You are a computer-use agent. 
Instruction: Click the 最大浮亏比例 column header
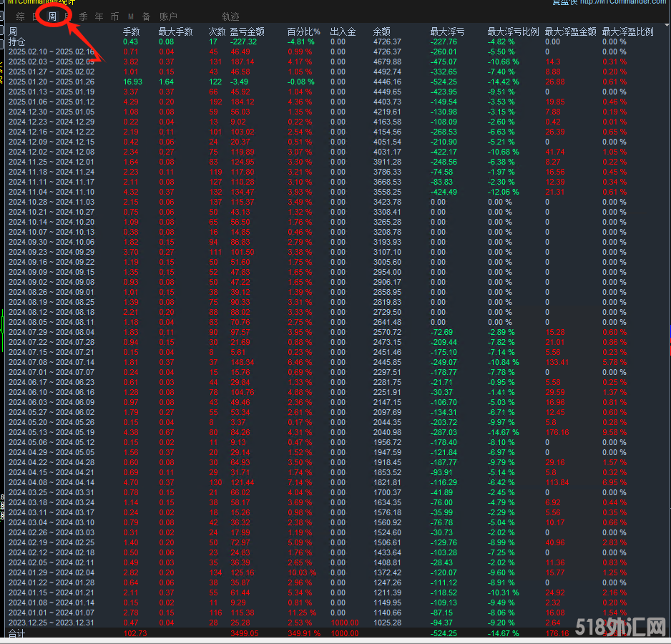tap(513, 31)
